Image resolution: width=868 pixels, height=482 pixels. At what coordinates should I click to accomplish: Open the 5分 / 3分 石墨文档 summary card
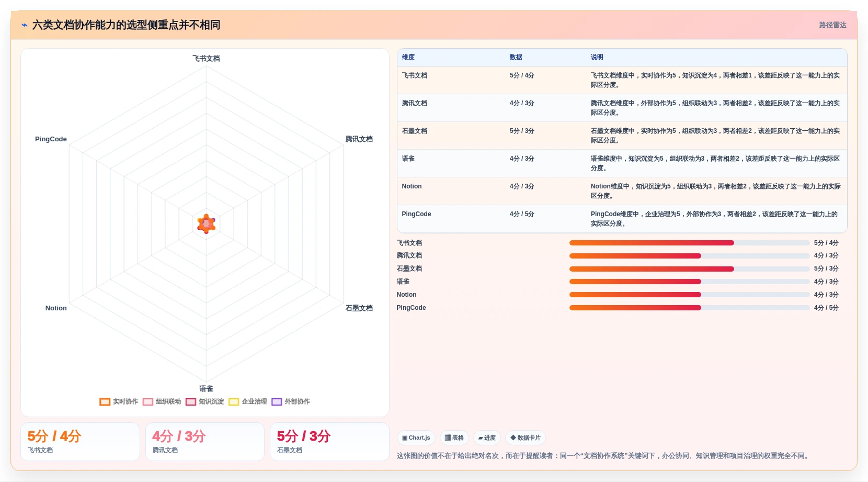click(x=329, y=442)
